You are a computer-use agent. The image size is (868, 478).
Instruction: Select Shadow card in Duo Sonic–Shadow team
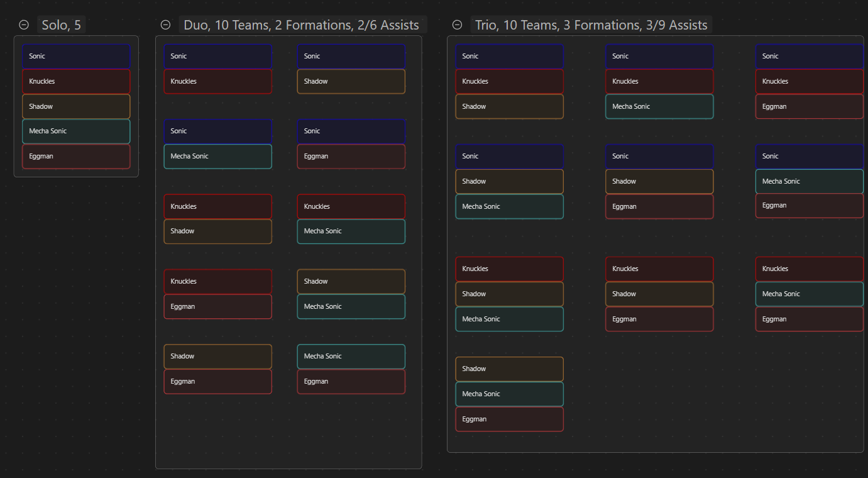pos(351,82)
